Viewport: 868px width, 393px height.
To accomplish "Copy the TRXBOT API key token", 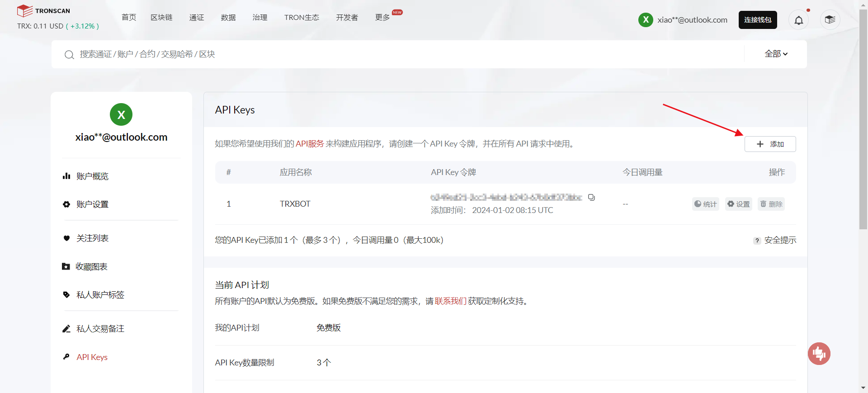I will [591, 197].
